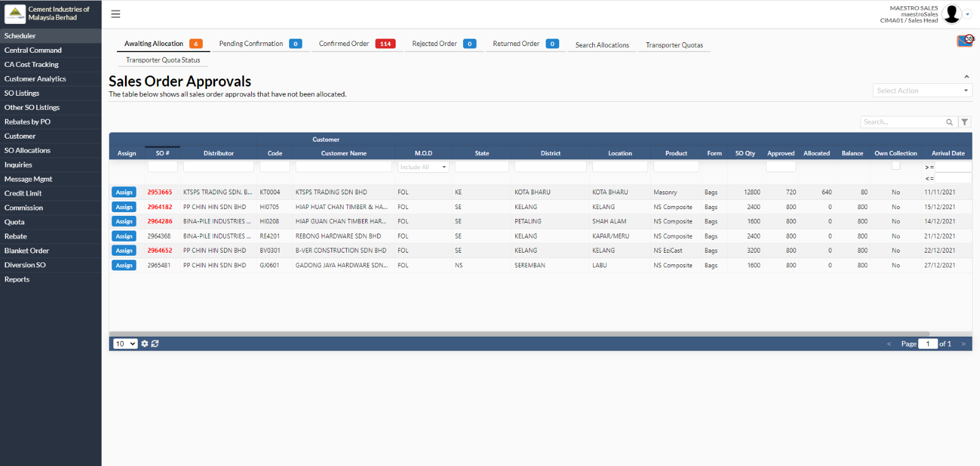980x466 pixels.
Task: Sort by Arrival Date column header
Action: pyautogui.click(x=948, y=153)
